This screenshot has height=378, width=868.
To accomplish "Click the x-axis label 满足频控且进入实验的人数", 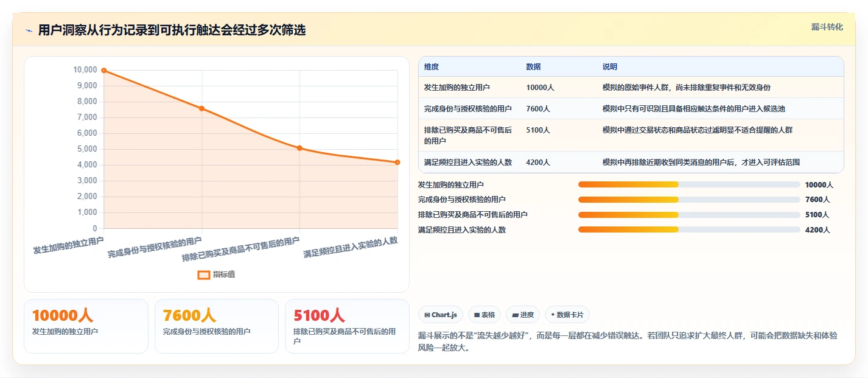I will click(351, 247).
